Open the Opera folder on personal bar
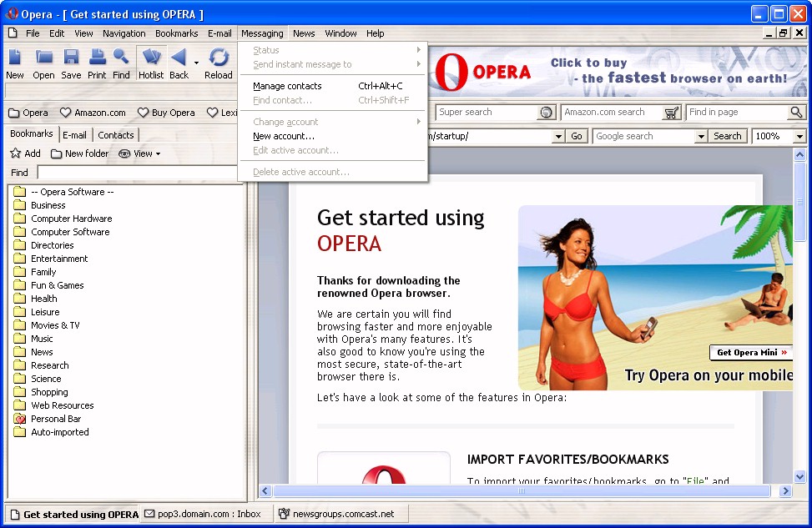 (28, 113)
